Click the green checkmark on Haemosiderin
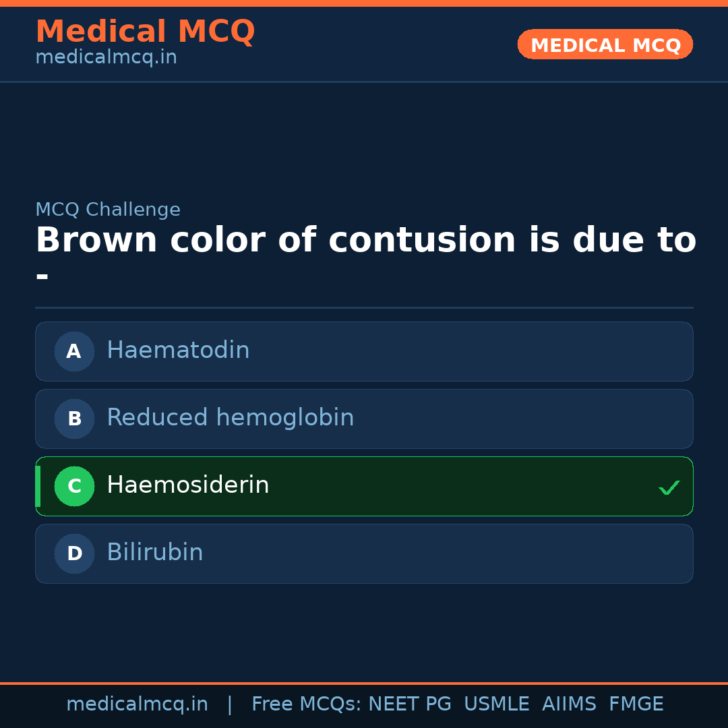The image size is (728, 728). tap(669, 487)
